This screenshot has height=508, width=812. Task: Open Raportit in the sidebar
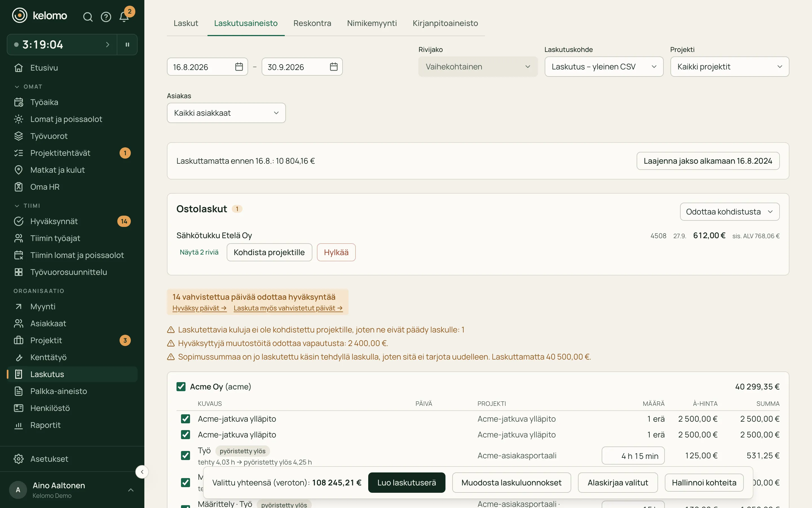tap(72, 425)
